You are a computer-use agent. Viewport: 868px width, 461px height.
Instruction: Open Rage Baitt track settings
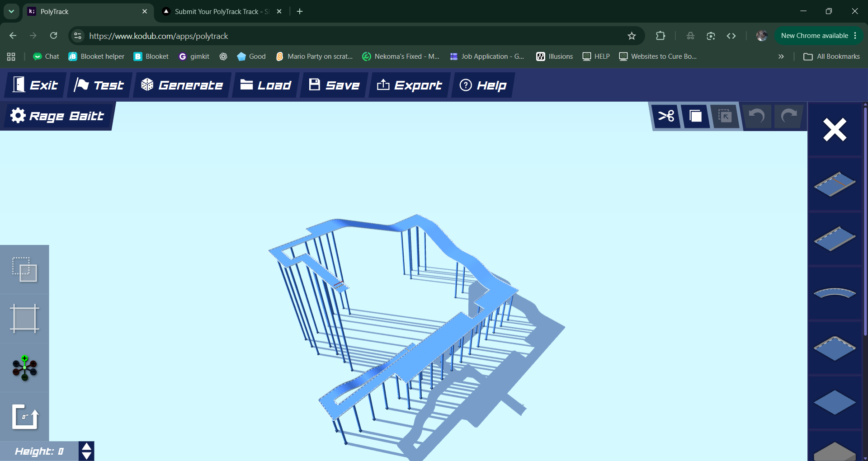click(57, 116)
